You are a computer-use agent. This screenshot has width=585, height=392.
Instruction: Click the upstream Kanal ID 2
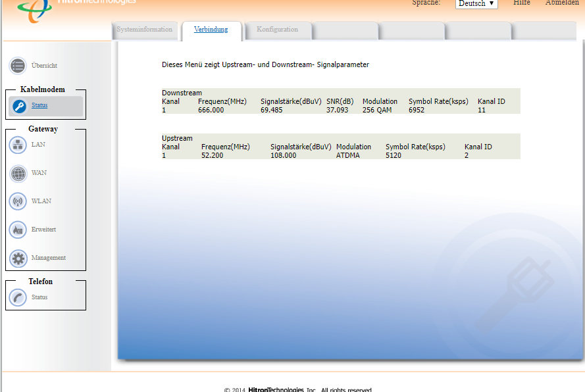[467, 155]
